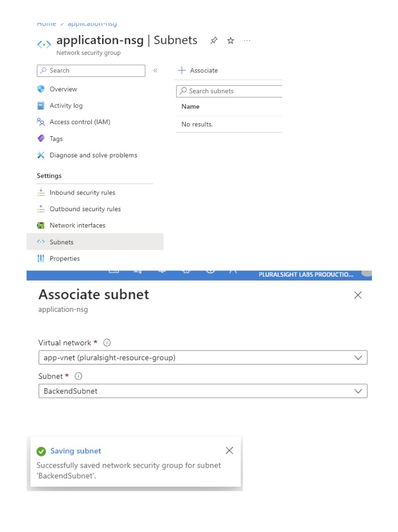Open the more options ellipsis menu
This screenshot has height=532, width=398.
247,41
